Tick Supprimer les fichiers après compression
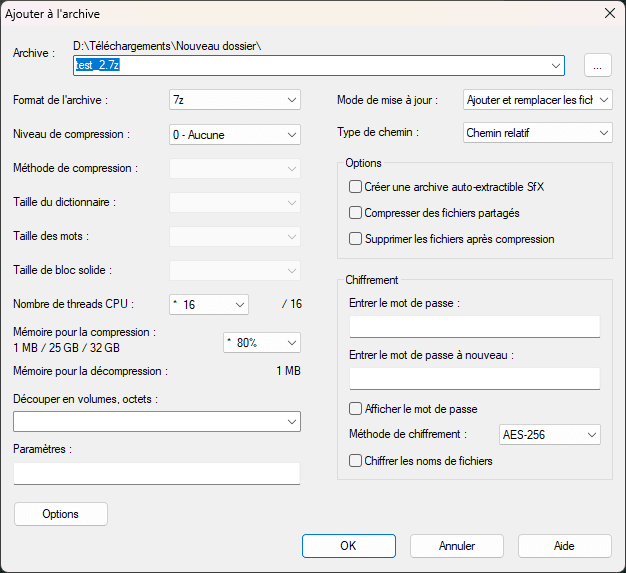 pos(355,239)
